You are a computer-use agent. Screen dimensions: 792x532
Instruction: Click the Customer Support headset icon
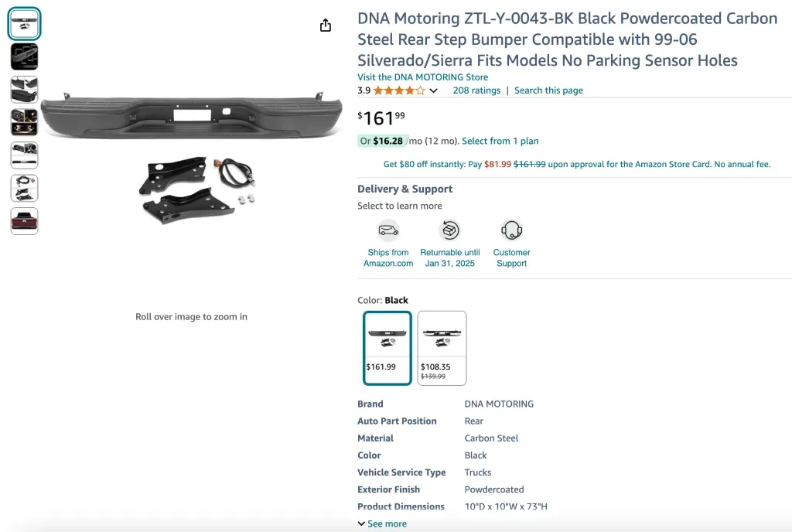[x=511, y=230]
